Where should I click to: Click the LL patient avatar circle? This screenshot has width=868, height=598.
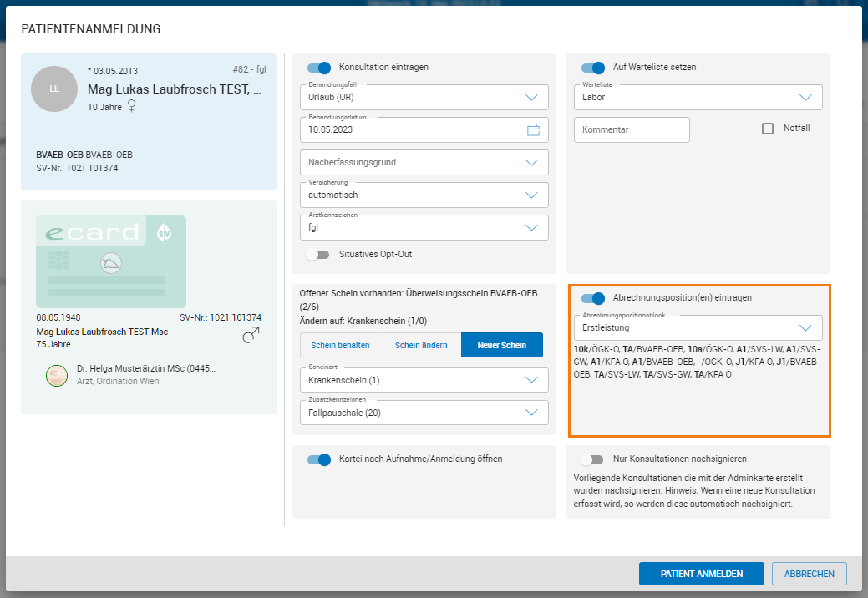54,89
